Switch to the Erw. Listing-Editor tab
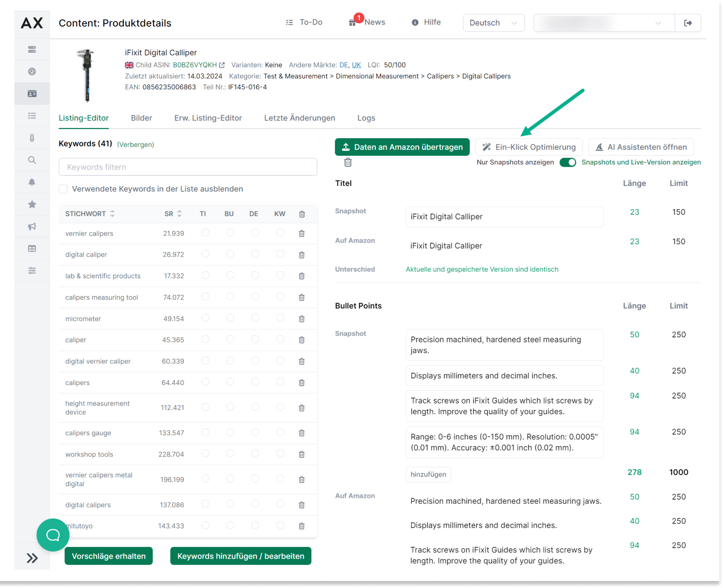Viewport: 723px width, 588px height. pos(208,118)
